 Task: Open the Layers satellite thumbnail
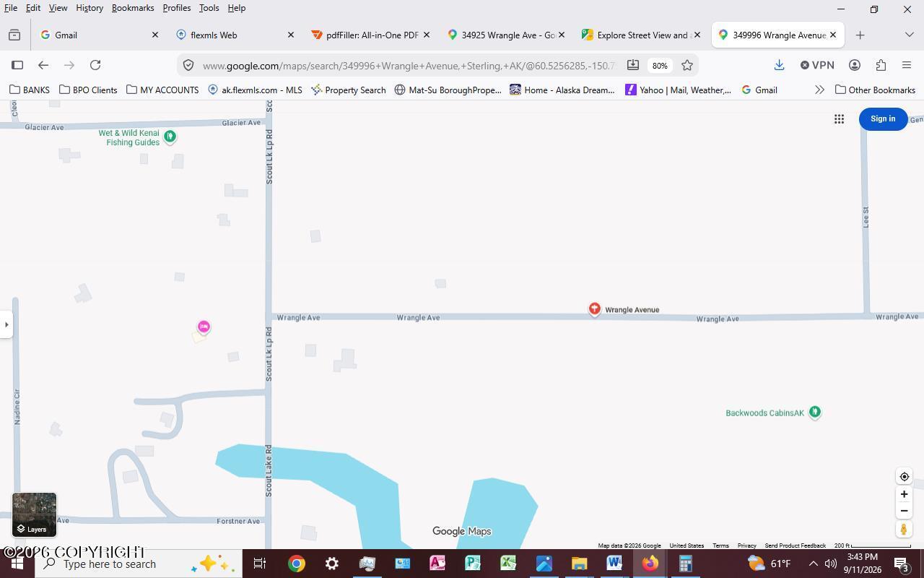tap(34, 514)
